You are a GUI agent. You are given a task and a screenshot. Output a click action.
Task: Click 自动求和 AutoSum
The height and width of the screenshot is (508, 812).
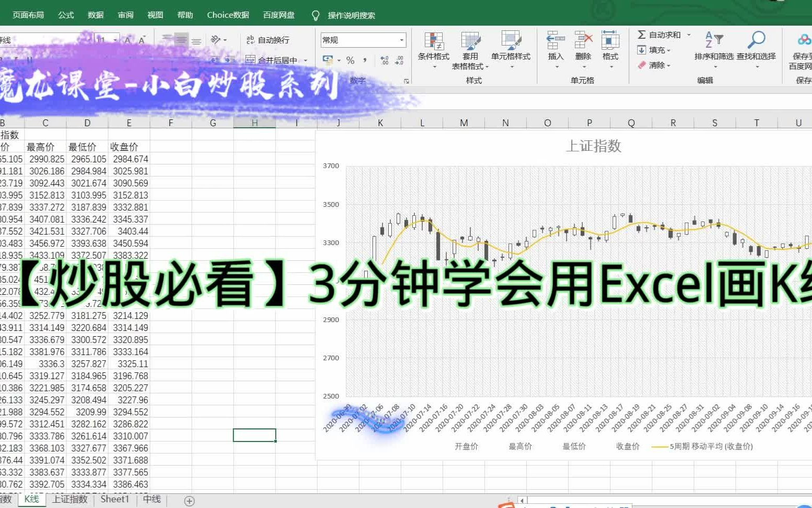(x=659, y=35)
